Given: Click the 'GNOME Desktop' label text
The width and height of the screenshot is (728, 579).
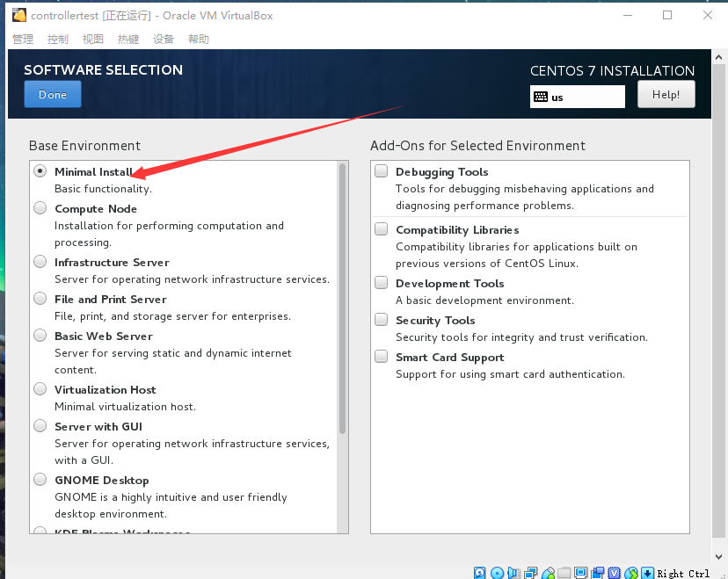Looking at the screenshot, I should pos(102,481).
